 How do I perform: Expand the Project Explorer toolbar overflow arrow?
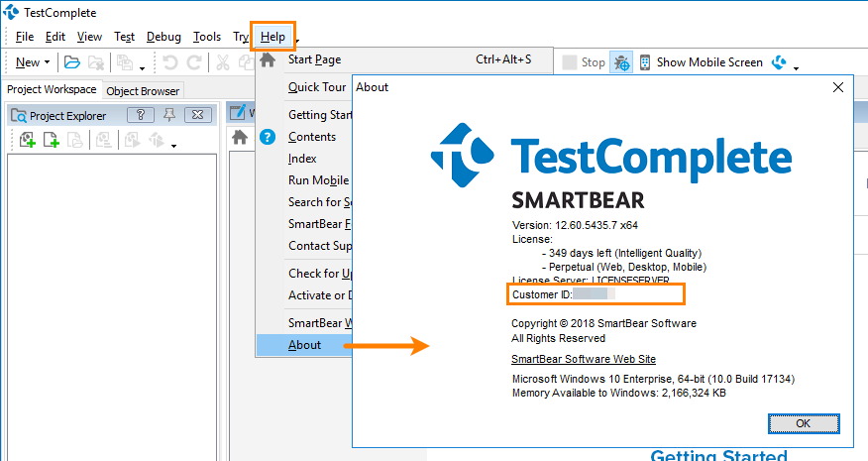tap(173, 146)
